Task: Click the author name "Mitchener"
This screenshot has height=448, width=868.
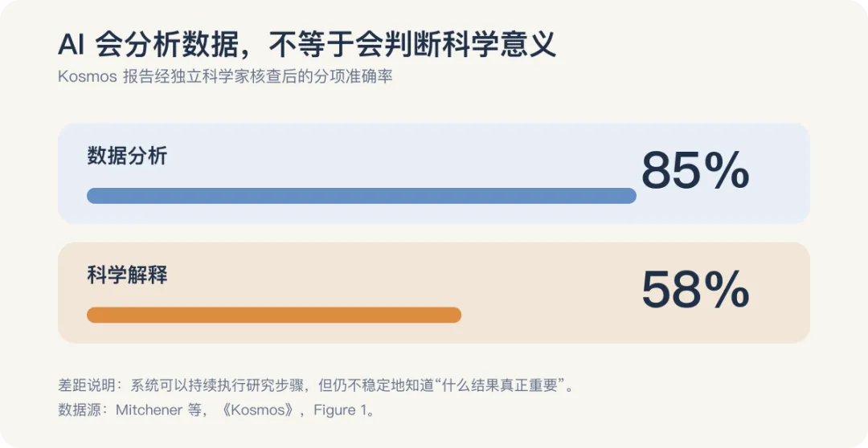Action: tap(149, 409)
